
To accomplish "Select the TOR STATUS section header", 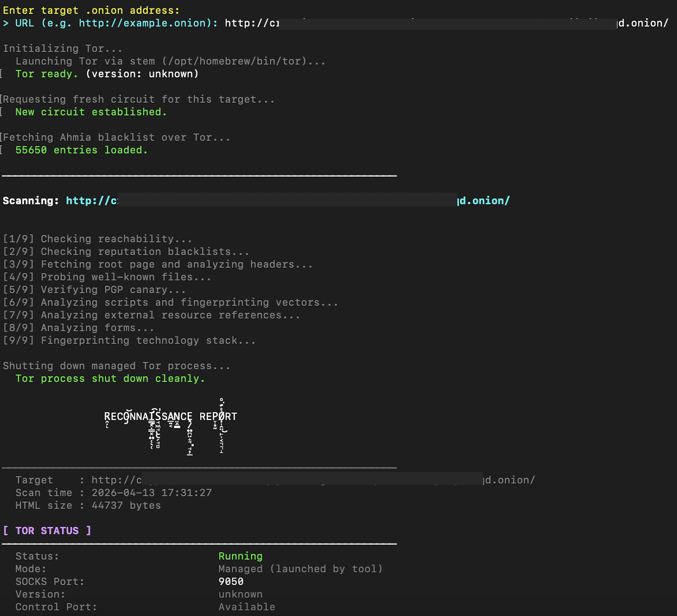I will coord(47,531).
